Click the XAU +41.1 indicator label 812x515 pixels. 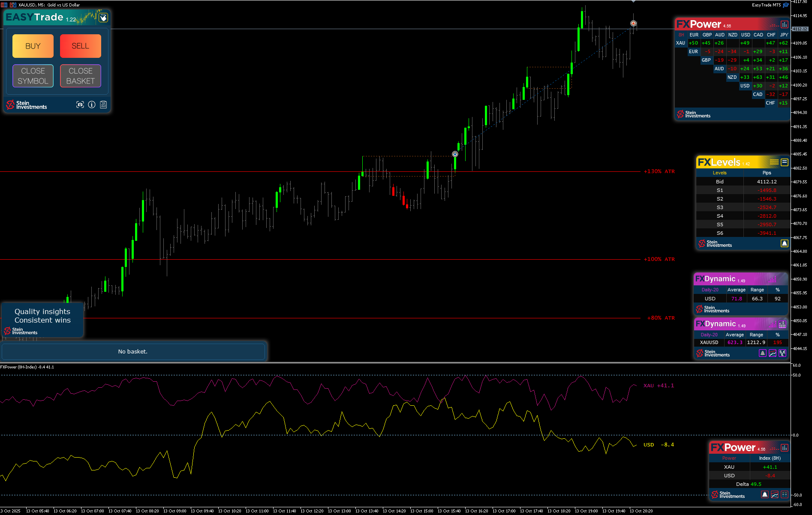click(x=659, y=386)
